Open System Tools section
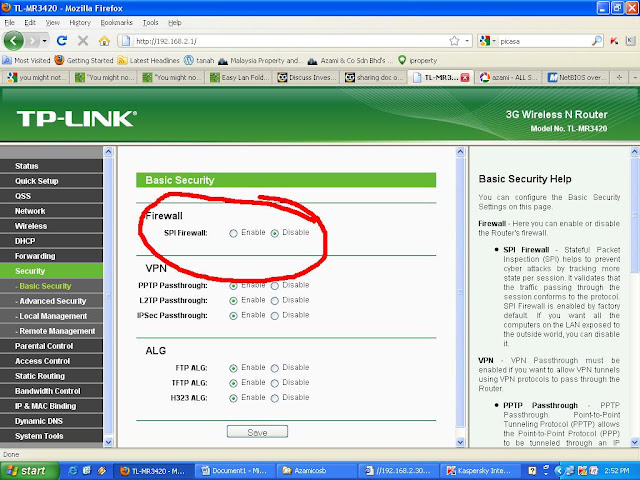The image size is (640, 480). tap(51, 436)
